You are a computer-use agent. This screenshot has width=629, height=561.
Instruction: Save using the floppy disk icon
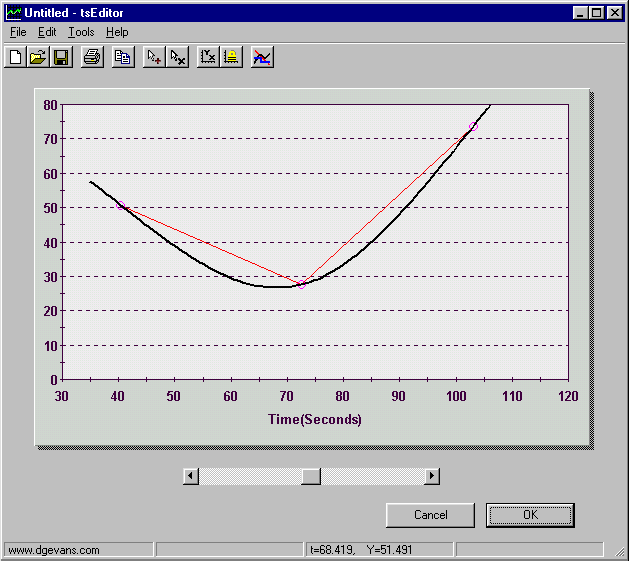click(x=61, y=57)
